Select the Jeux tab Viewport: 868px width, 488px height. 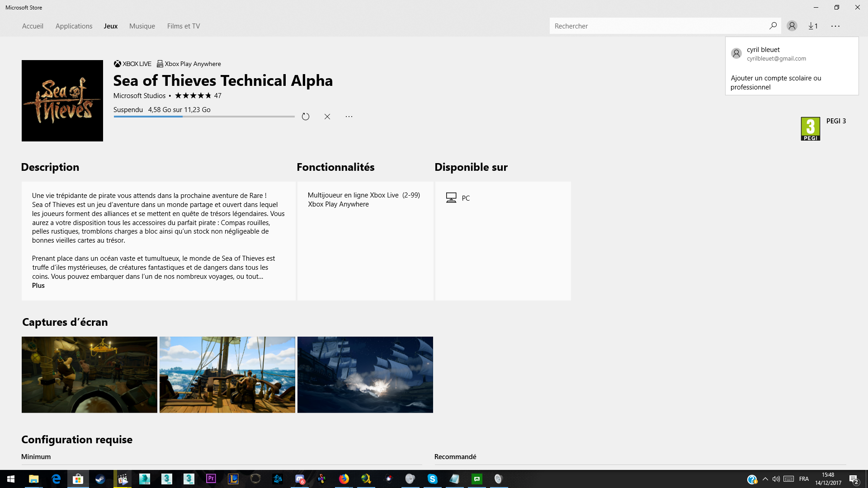point(110,26)
